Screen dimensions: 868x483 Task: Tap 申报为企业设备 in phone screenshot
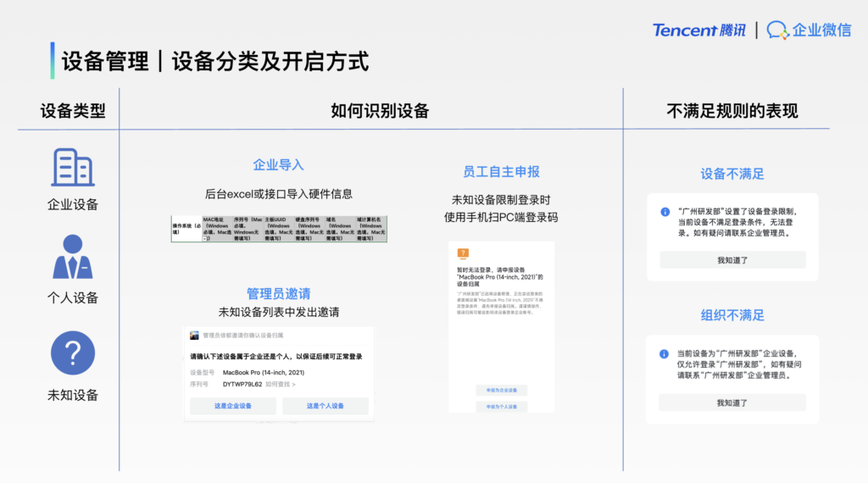[502, 390]
